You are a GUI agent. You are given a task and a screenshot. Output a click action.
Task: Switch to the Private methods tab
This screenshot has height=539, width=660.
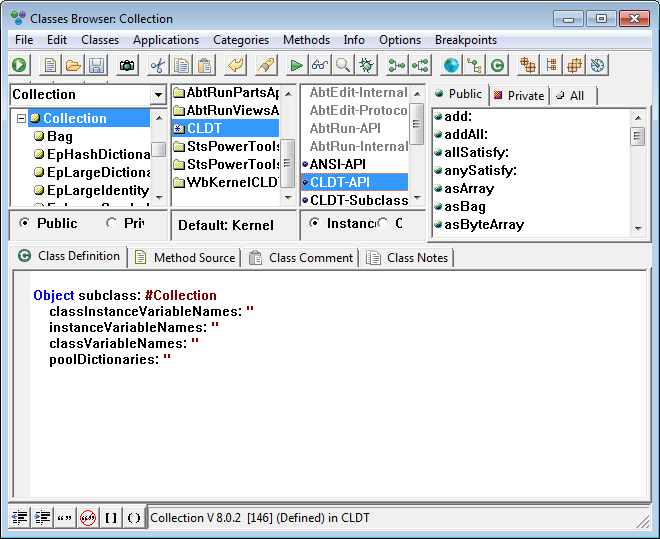click(x=518, y=95)
